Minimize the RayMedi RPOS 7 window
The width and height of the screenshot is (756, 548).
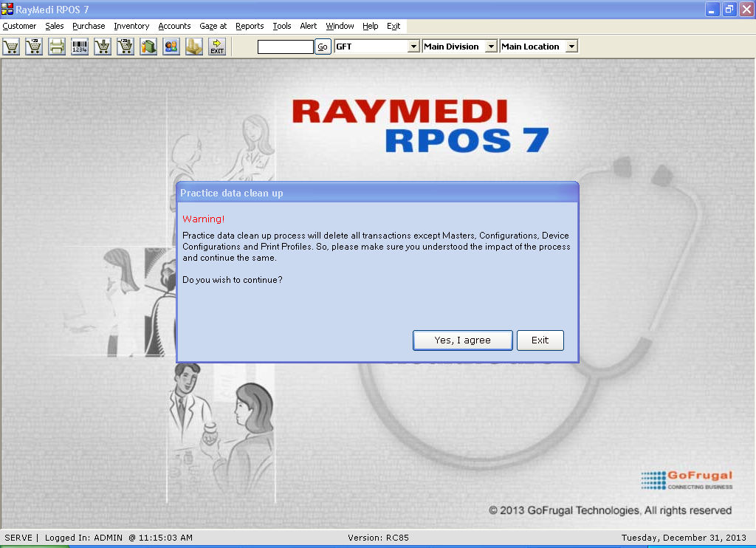click(712, 9)
